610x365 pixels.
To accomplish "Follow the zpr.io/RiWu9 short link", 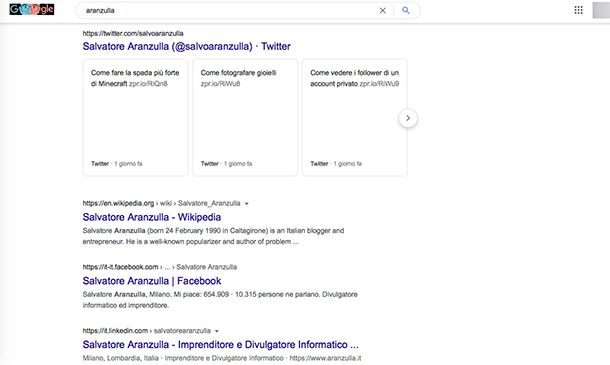I will tap(379, 84).
